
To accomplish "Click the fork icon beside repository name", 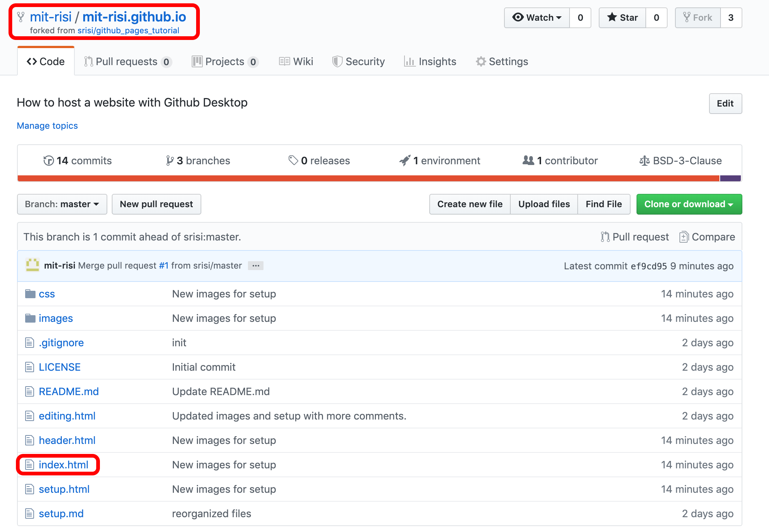I will click(x=21, y=17).
